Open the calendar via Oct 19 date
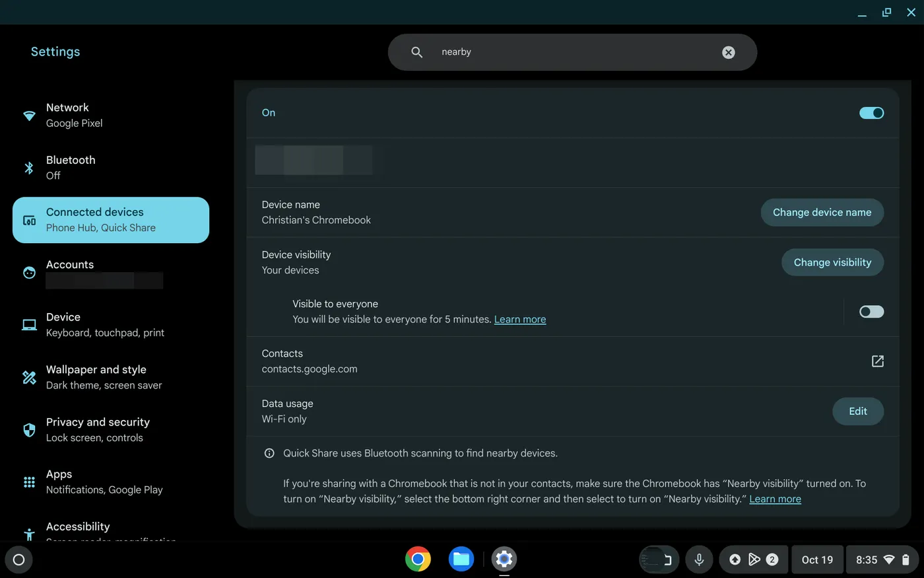The height and width of the screenshot is (578, 924). (x=817, y=560)
